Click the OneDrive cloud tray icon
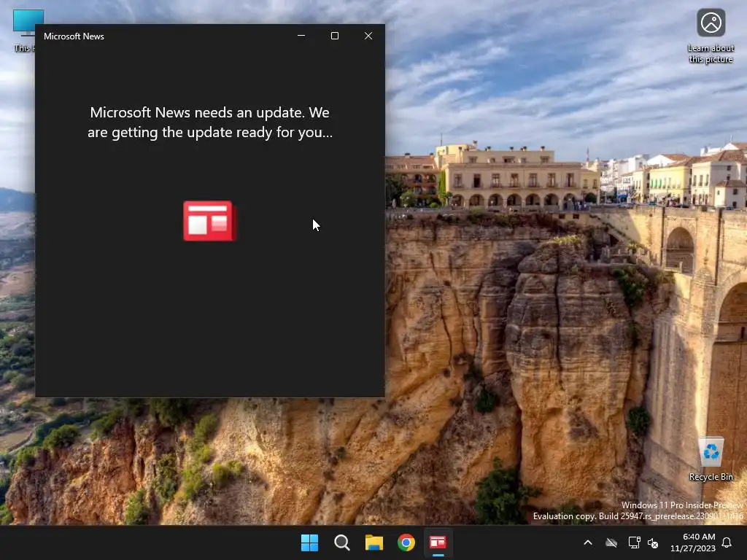747x560 pixels. (611, 542)
